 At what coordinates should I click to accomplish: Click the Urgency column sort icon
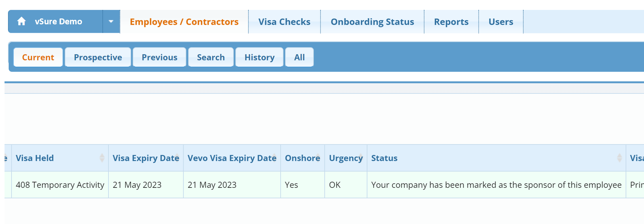point(361,158)
